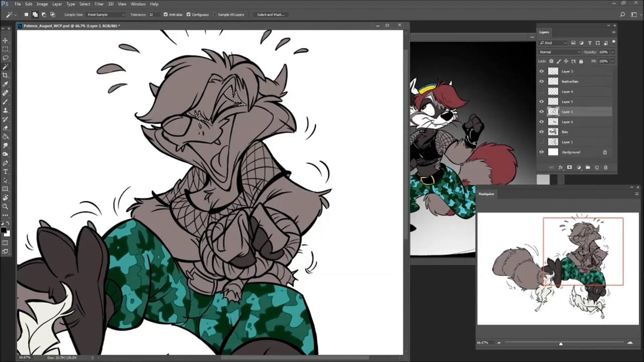Activate the Paint Bucket tool

(5, 137)
